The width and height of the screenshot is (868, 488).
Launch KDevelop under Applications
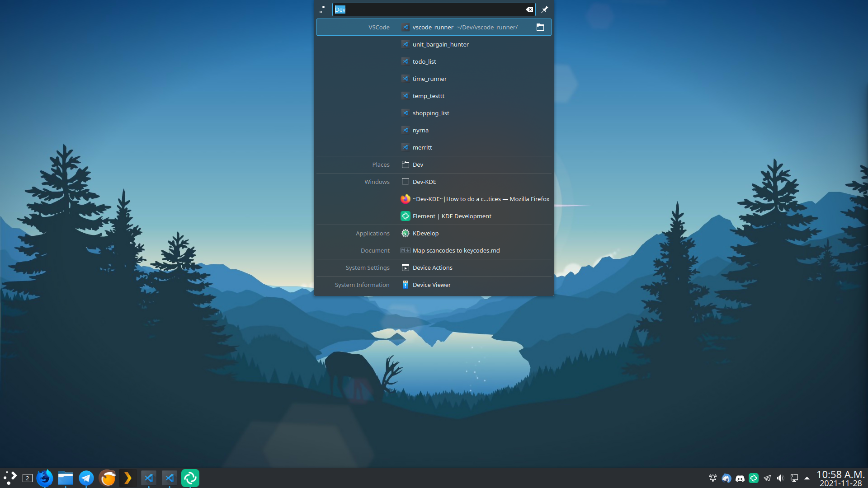(x=425, y=233)
